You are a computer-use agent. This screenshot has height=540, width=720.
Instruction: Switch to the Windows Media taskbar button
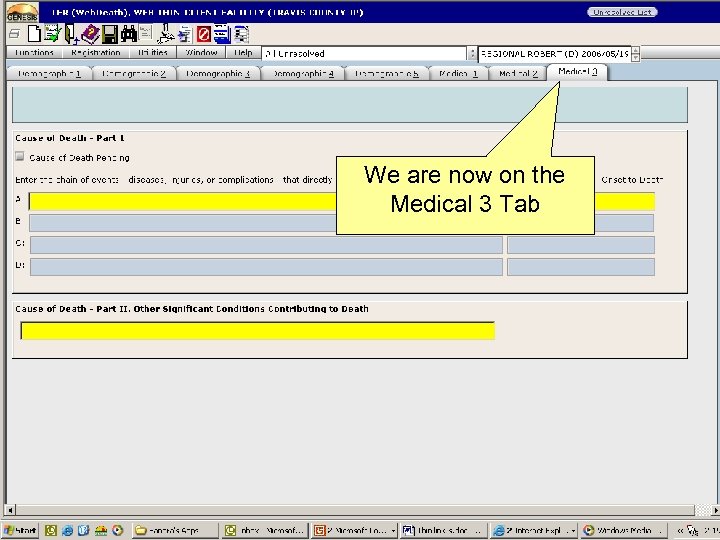coord(623,530)
